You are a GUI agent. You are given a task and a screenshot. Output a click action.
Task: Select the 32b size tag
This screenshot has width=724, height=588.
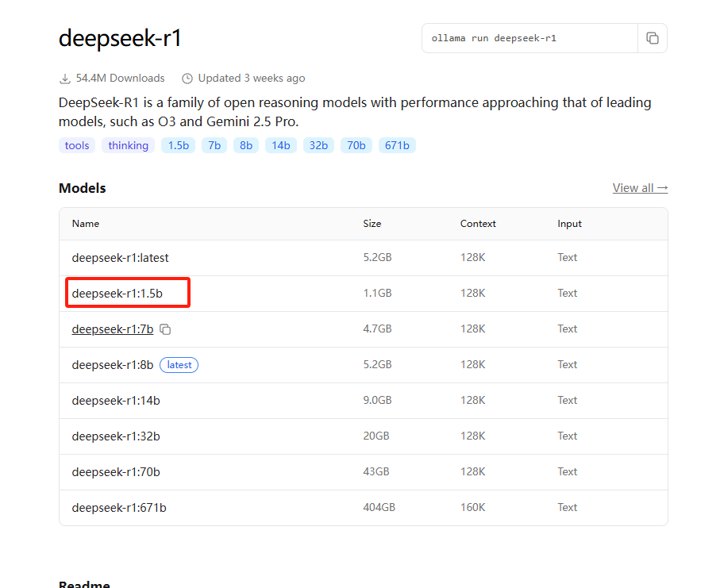pos(318,145)
